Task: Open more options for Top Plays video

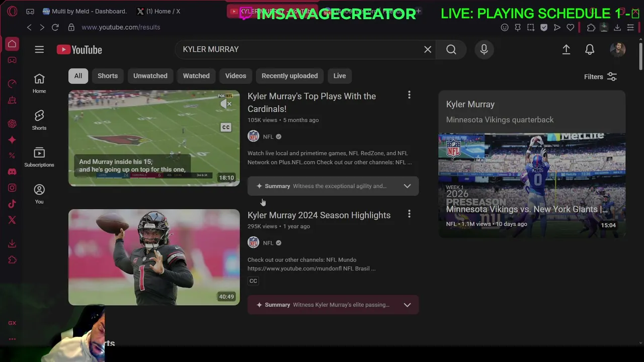Action: point(409,95)
